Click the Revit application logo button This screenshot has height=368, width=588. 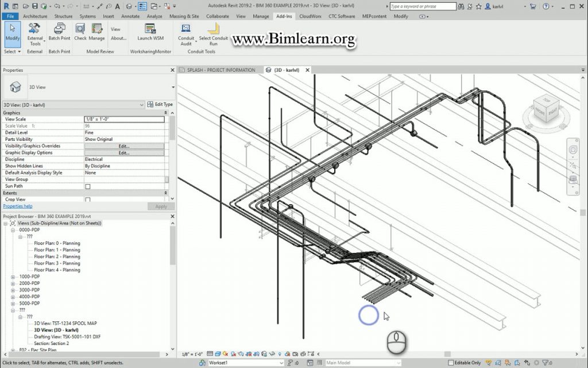click(6, 6)
